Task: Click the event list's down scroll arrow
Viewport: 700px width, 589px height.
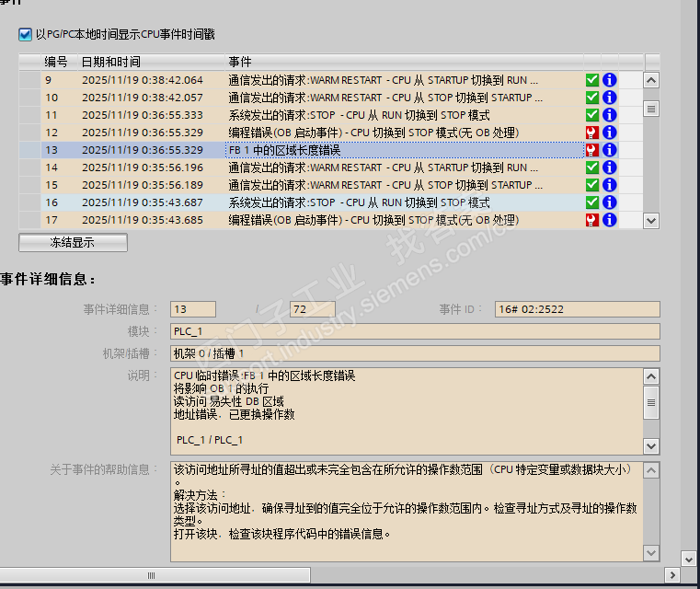Action: [x=651, y=221]
